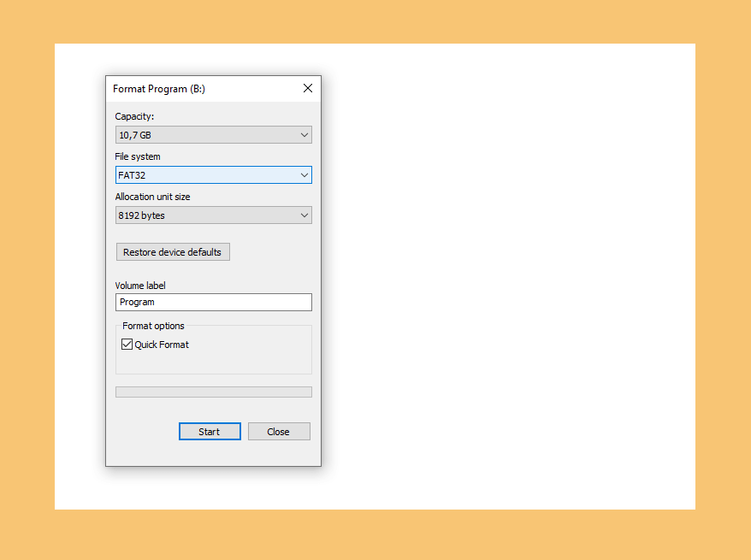Click the File system label
Viewport: 751px width, 560px height.
point(138,156)
